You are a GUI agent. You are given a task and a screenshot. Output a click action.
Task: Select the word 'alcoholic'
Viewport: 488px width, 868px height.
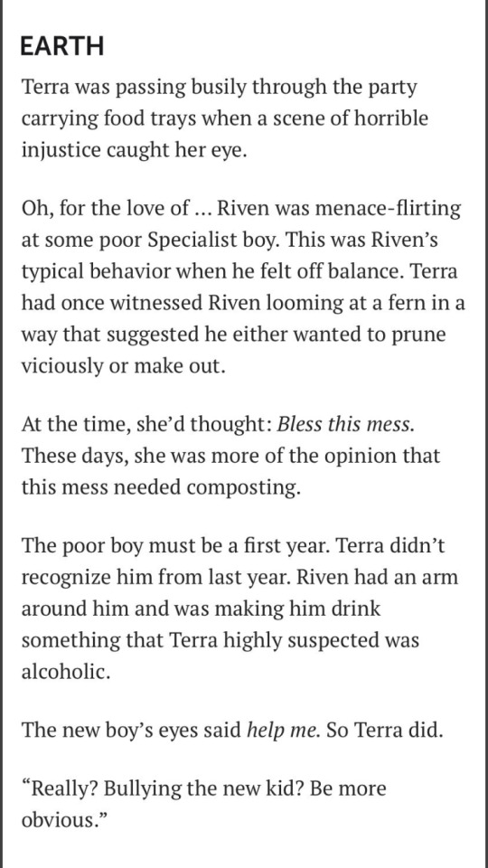[x=61, y=672]
